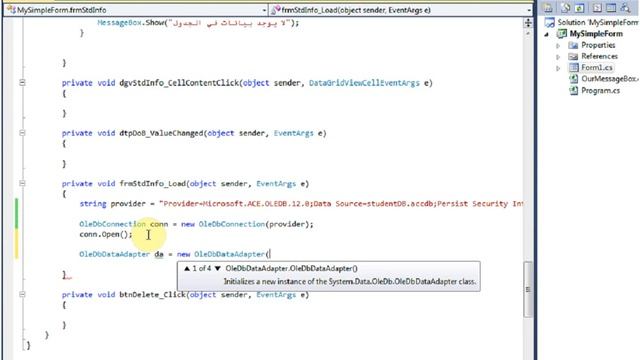Collapse the MySimpleForm project node

(547, 35)
